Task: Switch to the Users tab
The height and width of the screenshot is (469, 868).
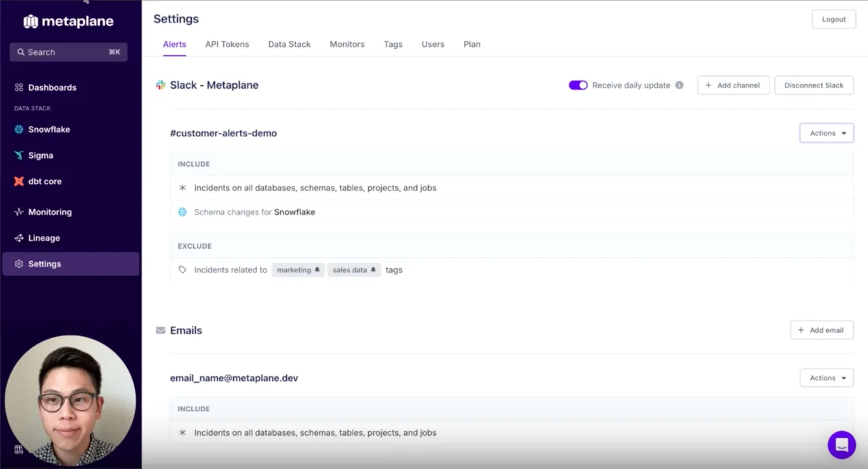Action: pyautogui.click(x=433, y=44)
